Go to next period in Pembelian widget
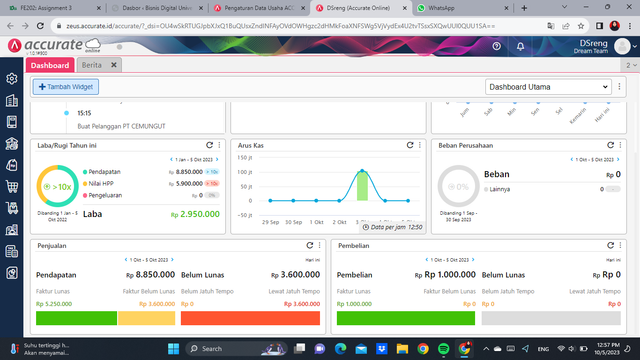The width and height of the screenshot is (640, 360). point(473,260)
